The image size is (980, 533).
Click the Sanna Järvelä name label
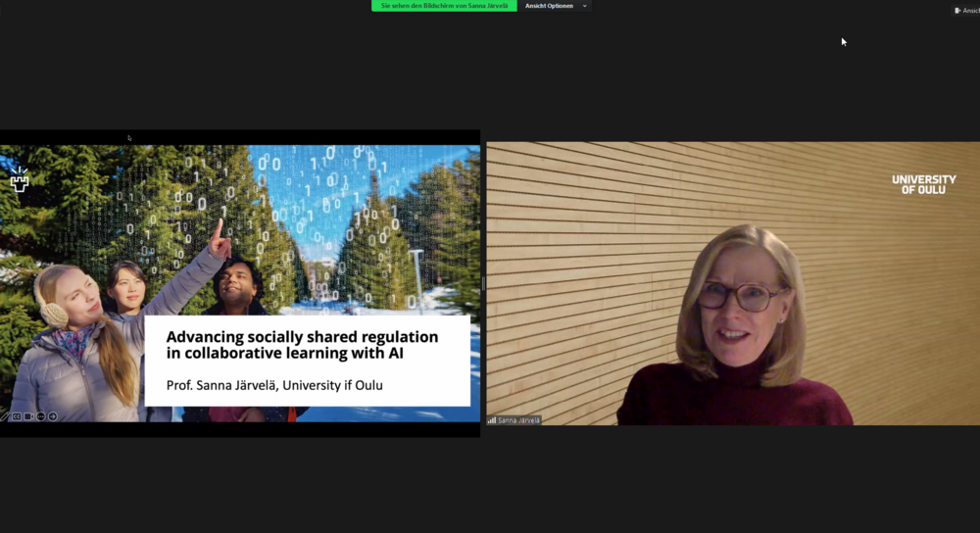pyautogui.click(x=518, y=420)
